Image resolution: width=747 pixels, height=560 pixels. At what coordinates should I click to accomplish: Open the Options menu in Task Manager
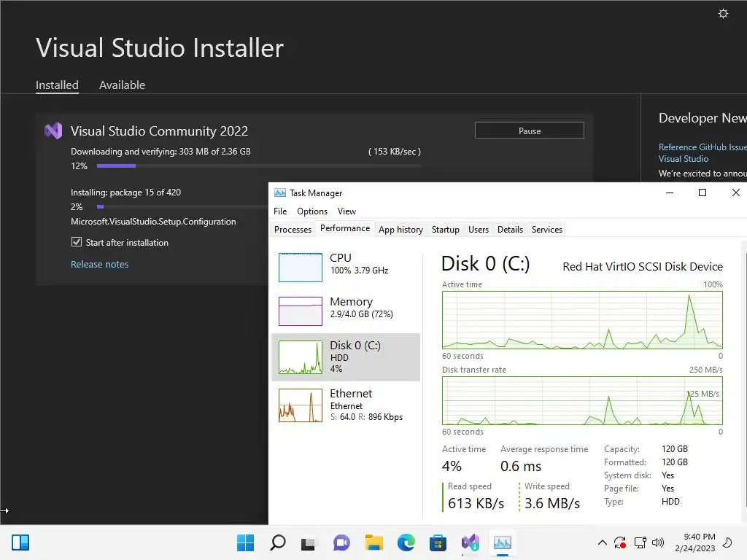pyautogui.click(x=312, y=211)
